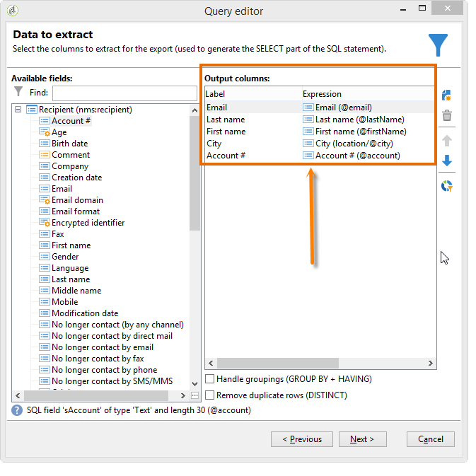Click the help question mark icon

tap(17, 410)
